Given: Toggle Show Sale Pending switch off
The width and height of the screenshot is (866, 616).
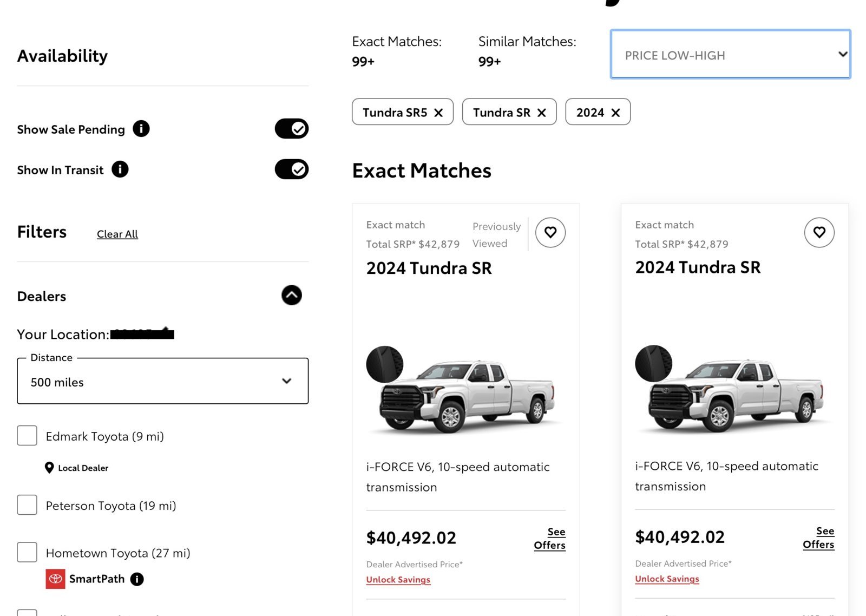Looking at the screenshot, I should tap(292, 129).
